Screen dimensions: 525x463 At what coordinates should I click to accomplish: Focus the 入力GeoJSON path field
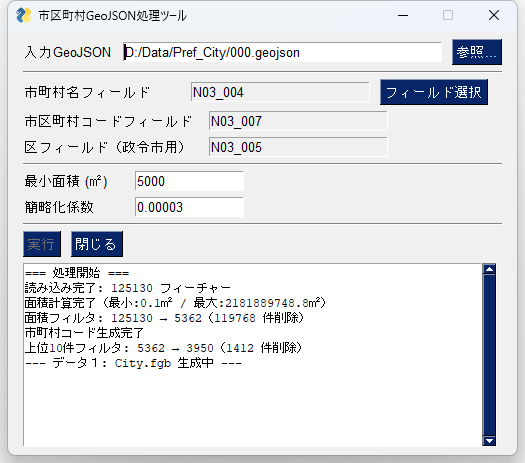pos(283,52)
